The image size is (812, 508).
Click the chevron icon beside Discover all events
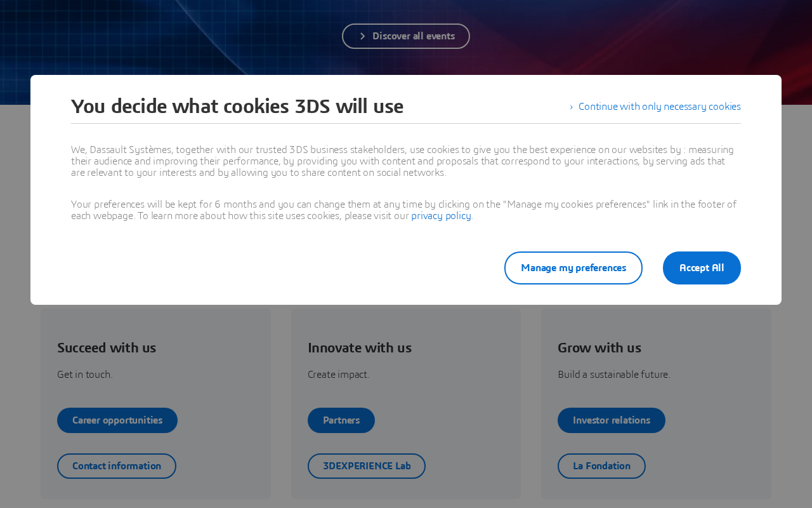[362, 36]
